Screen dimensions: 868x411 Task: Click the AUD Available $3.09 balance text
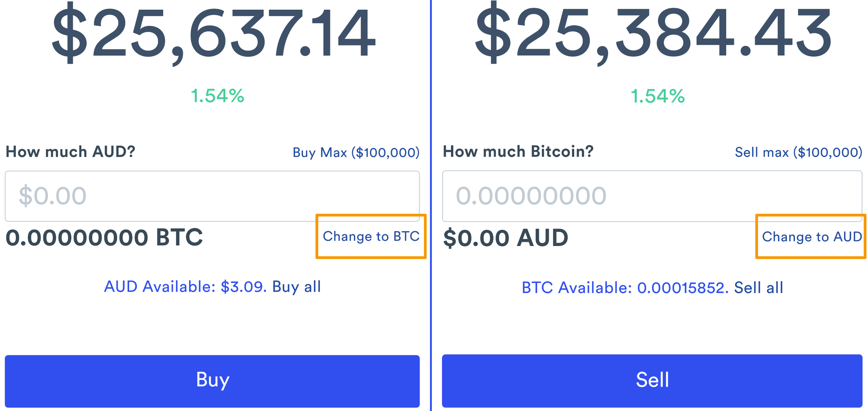pyautogui.click(x=185, y=287)
